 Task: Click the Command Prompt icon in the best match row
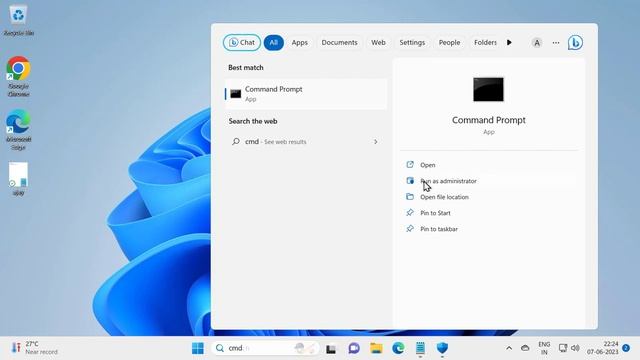point(236,94)
